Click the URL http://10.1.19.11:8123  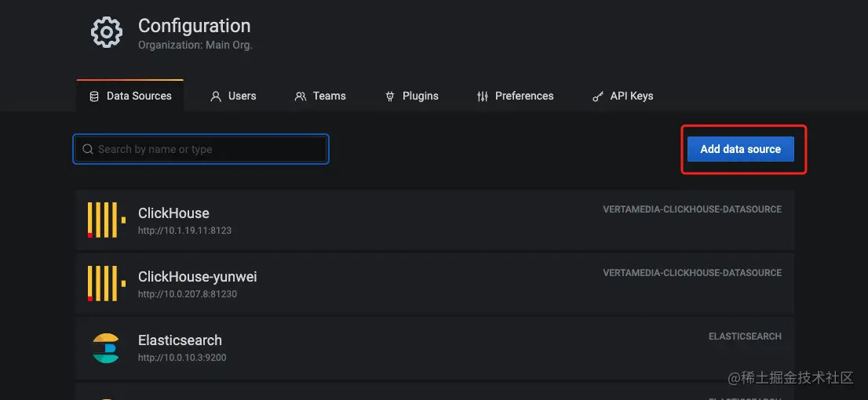click(x=185, y=231)
